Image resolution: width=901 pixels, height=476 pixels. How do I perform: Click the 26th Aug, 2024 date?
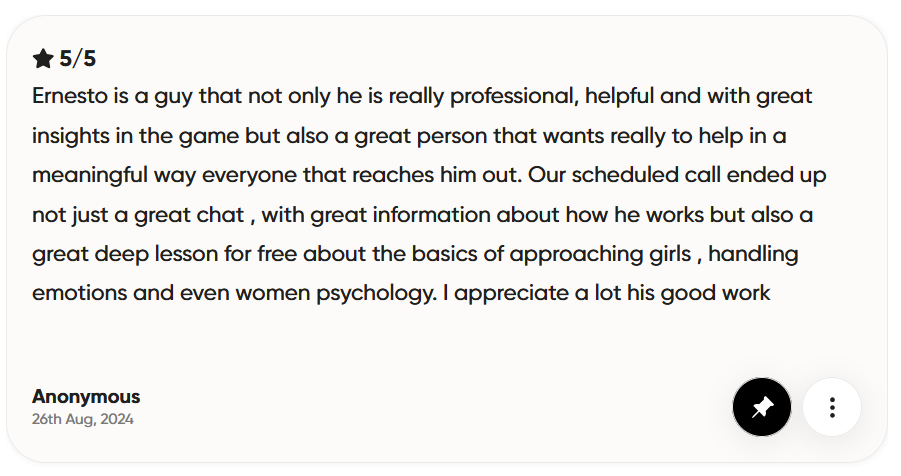click(x=83, y=419)
